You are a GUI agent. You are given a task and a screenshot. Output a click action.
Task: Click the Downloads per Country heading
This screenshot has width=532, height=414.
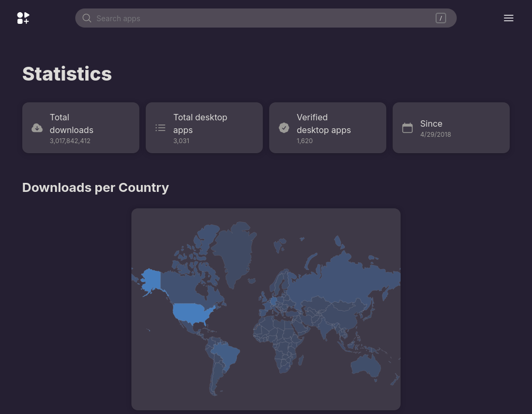95,188
